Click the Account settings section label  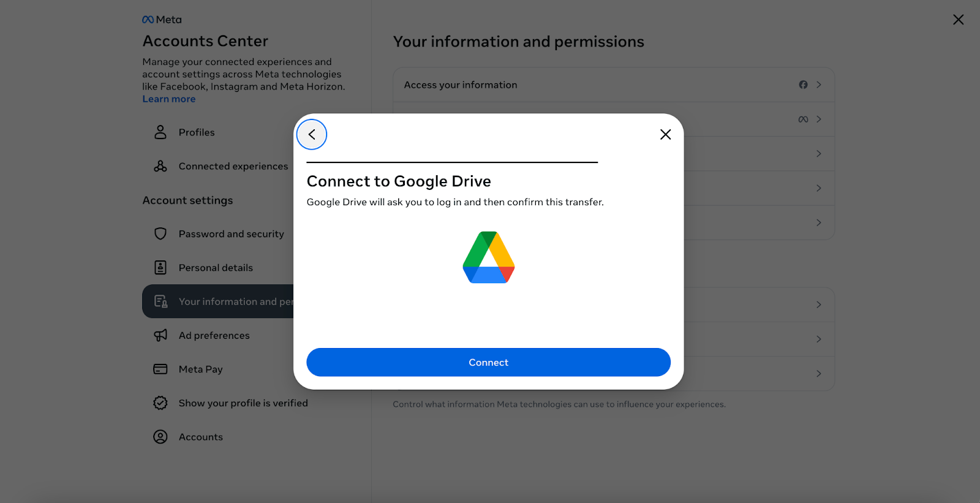(x=188, y=200)
